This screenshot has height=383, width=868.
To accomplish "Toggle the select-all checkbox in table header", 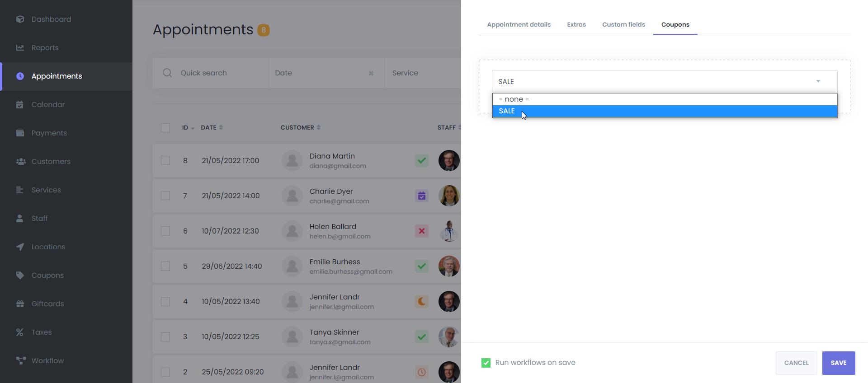I will pyautogui.click(x=165, y=128).
